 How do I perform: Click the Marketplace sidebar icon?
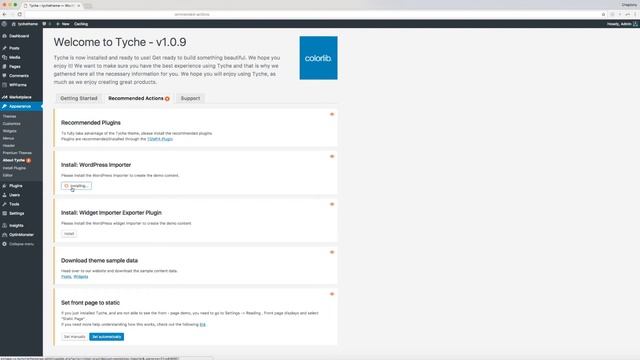4,97
